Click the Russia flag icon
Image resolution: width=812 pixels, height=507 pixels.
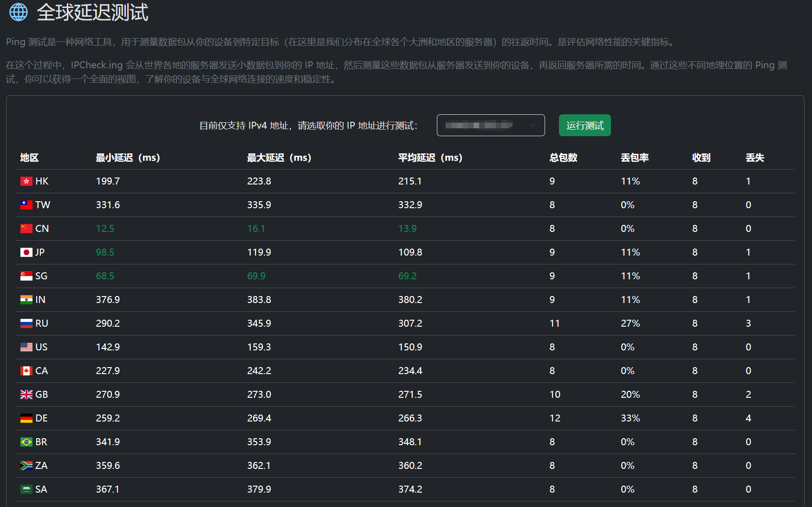click(26, 323)
